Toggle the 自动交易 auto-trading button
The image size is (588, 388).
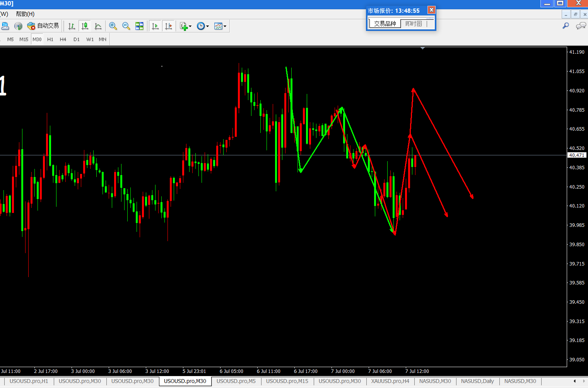point(43,26)
